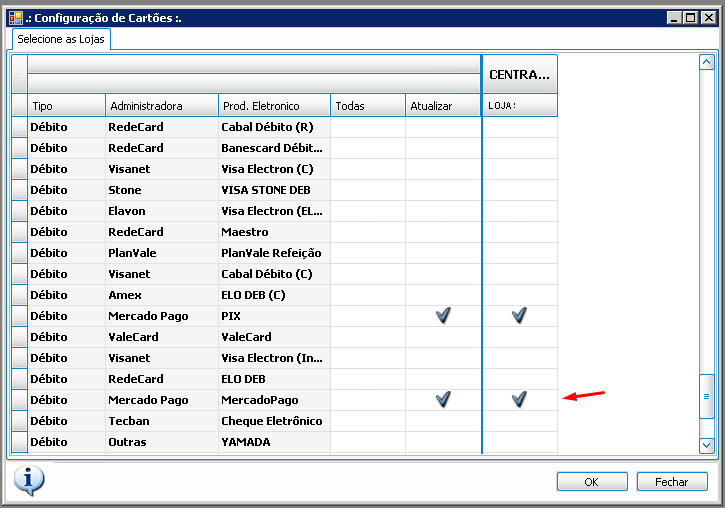Select the 'ValeCard' product cell
This screenshot has width=725, height=508.
pos(274,337)
